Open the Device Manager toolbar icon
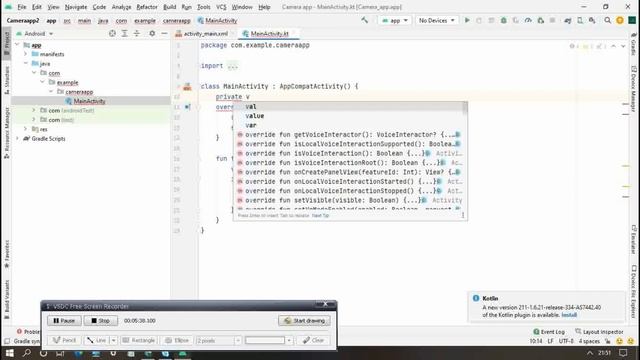This screenshot has width=640, height=360. coord(580,20)
